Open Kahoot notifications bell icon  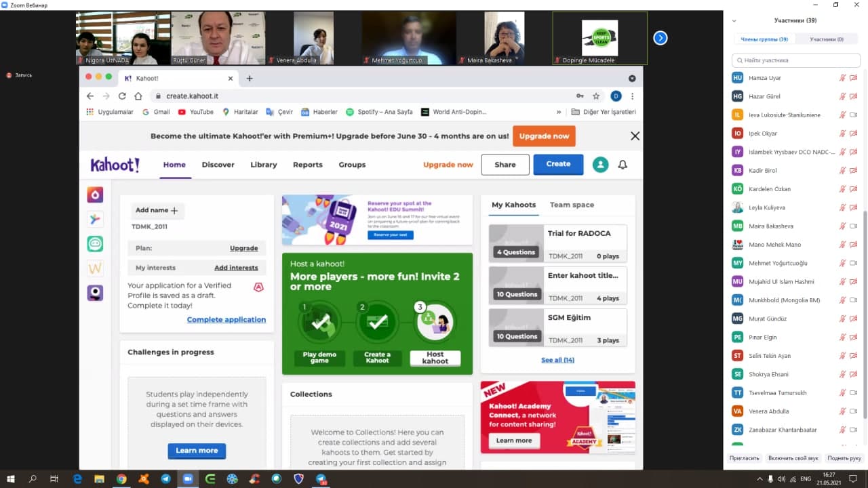[x=623, y=165]
